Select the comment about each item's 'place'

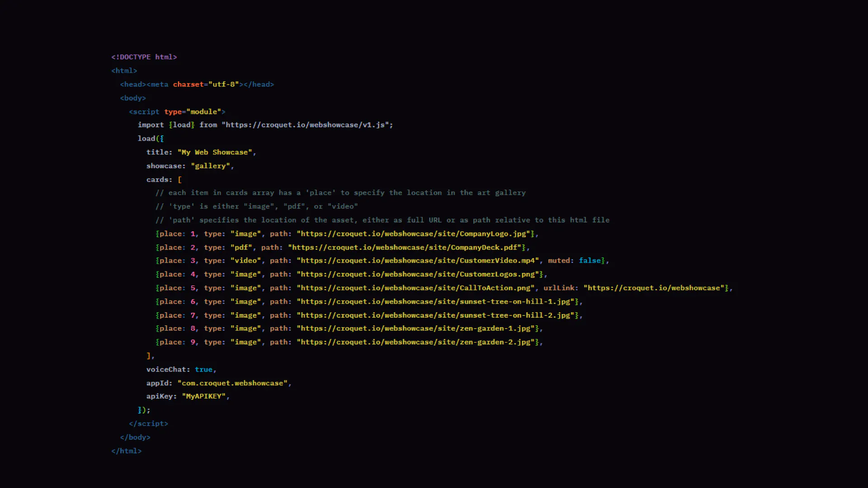pyautogui.click(x=340, y=192)
